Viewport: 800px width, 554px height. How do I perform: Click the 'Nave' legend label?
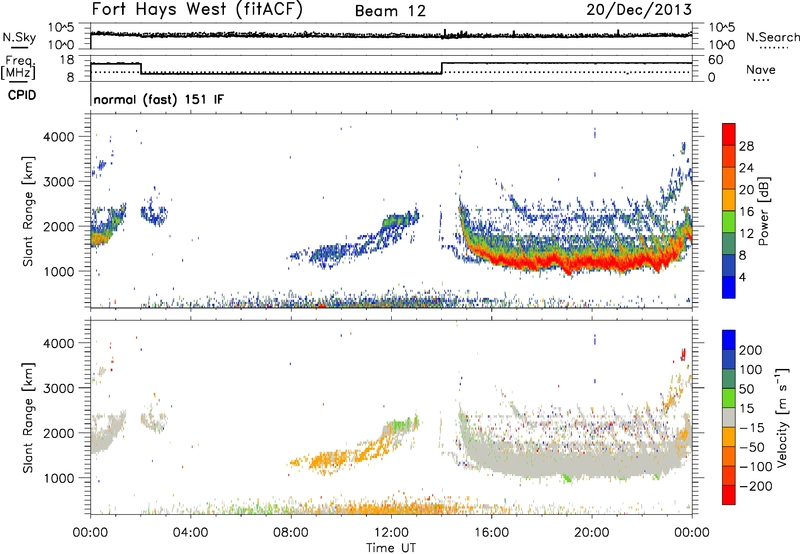click(x=761, y=69)
